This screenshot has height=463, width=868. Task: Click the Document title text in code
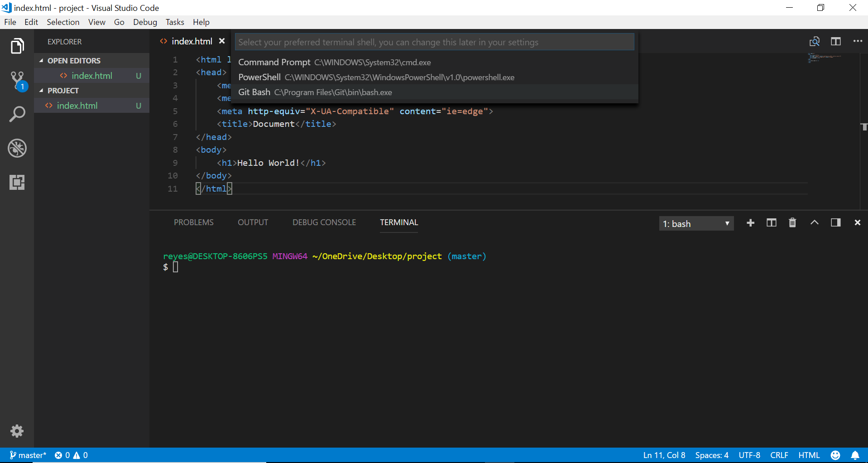click(274, 124)
